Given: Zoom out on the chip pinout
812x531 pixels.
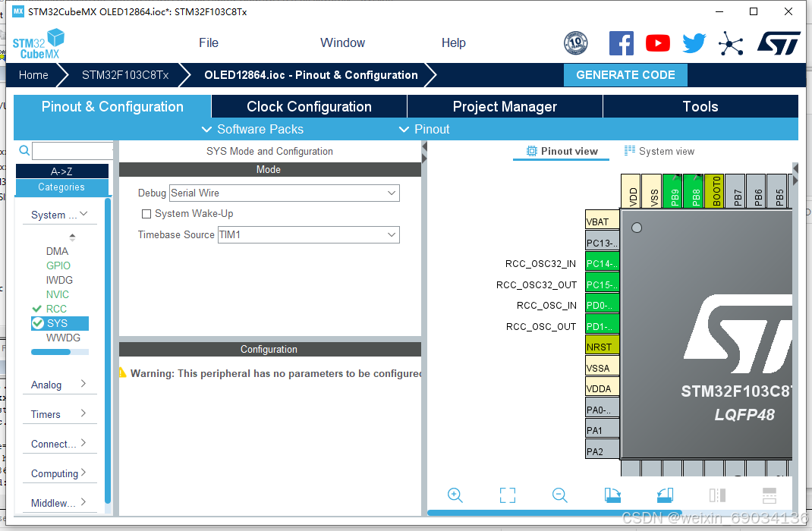Looking at the screenshot, I should [559, 495].
